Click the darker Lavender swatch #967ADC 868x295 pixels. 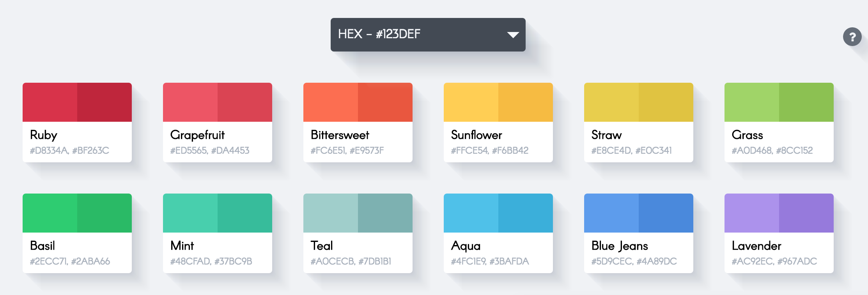click(x=806, y=213)
